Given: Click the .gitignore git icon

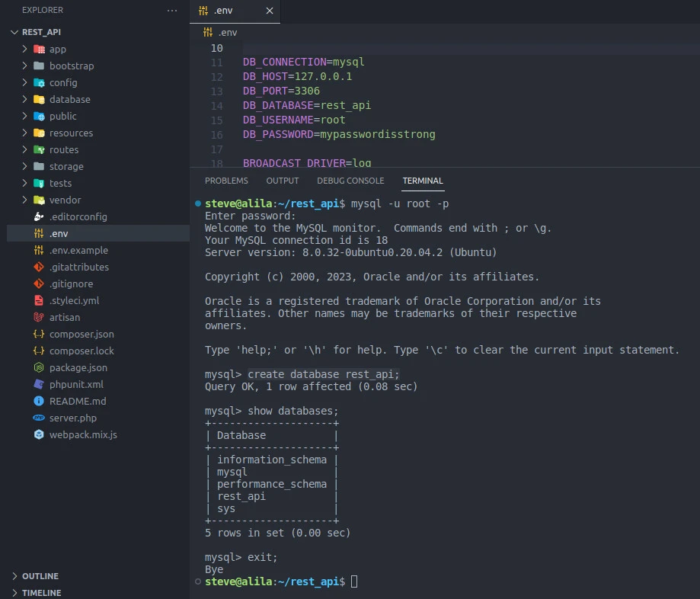Looking at the screenshot, I should click(x=39, y=283).
